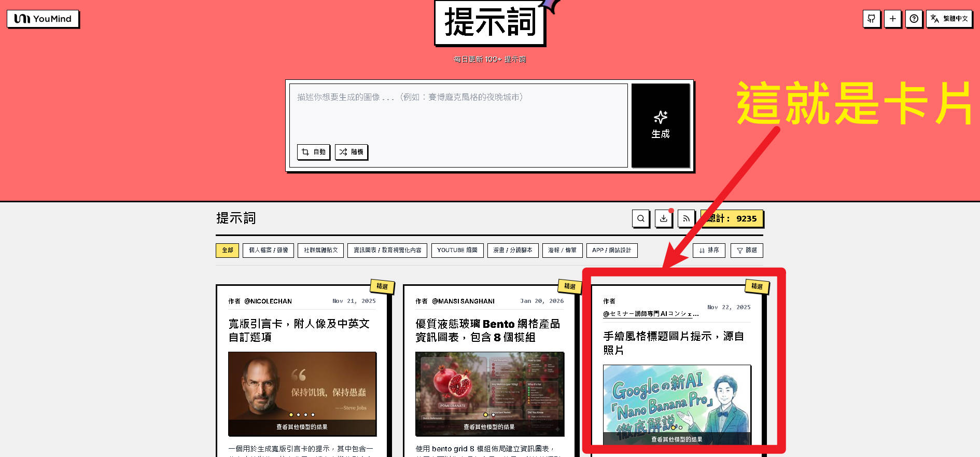
Task: Open the search icon beside prompt total
Action: tap(640, 218)
